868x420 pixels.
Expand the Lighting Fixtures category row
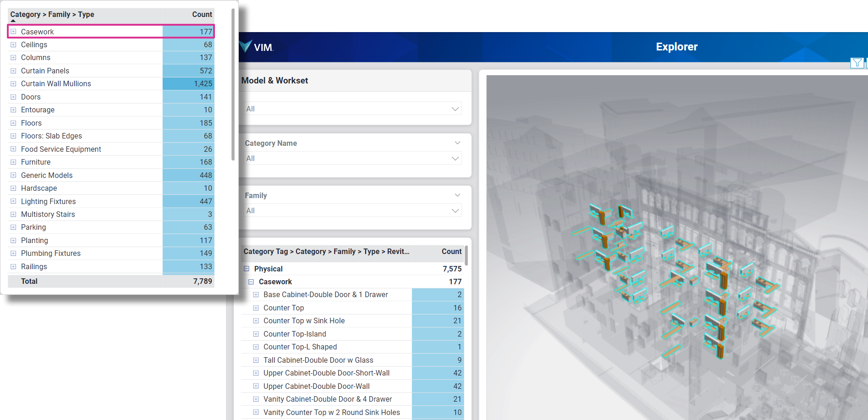point(13,201)
